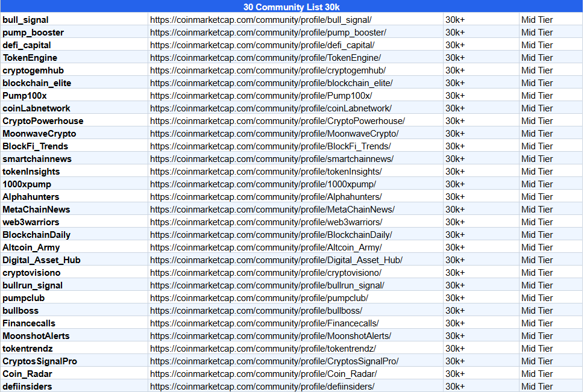
Task: Select the smartchainnews name cell
Action: point(74,159)
